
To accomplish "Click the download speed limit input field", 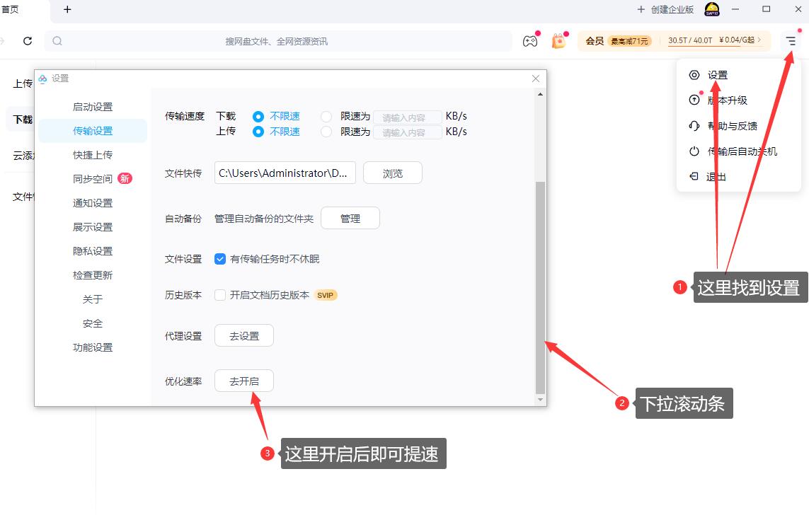I will click(x=408, y=117).
